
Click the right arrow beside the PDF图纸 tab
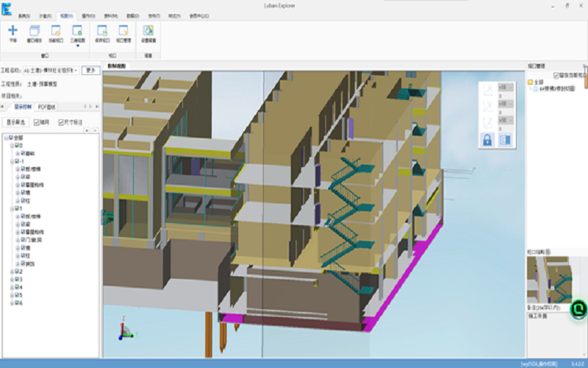coord(90,107)
